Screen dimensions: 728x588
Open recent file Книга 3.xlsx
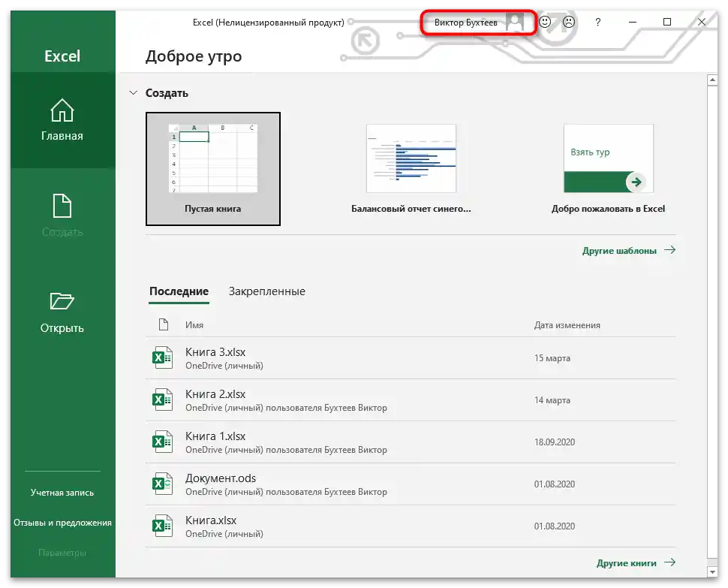click(411, 358)
